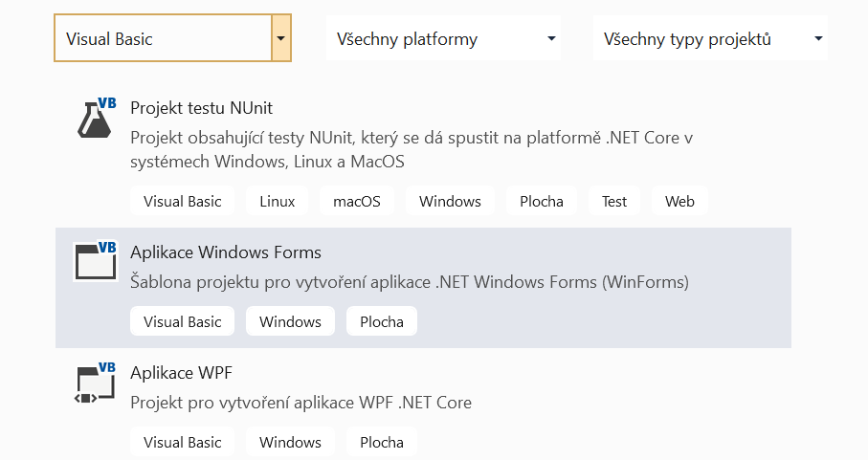The height and width of the screenshot is (460, 868).
Task: Click the Web tag under NUnit project
Action: [679, 201]
